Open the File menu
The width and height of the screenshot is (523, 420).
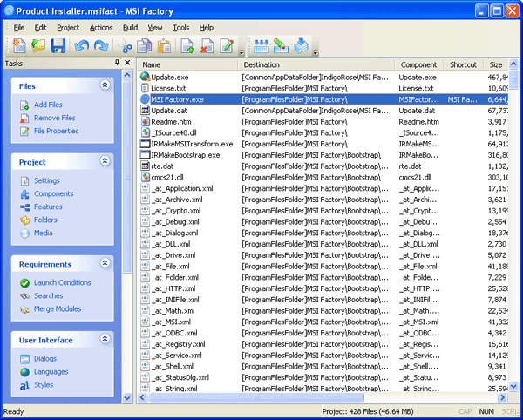click(19, 28)
